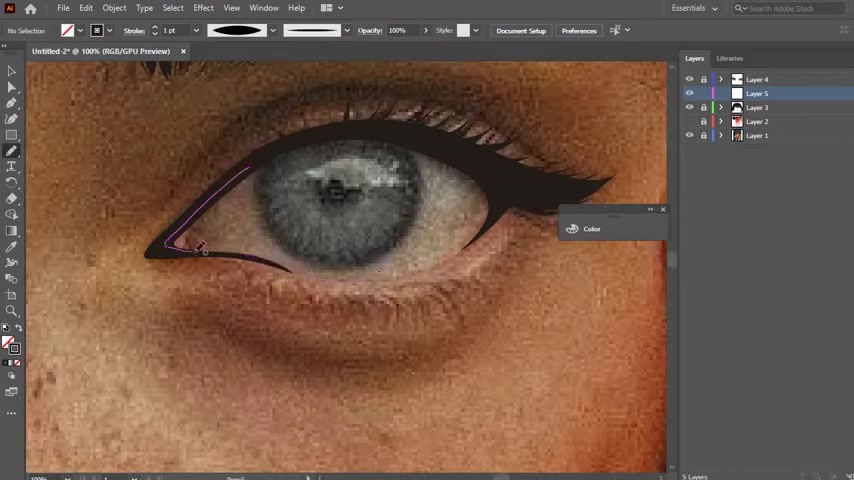Expand Layer 2 contents
The height and width of the screenshot is (480, 854).
[721, 121]
